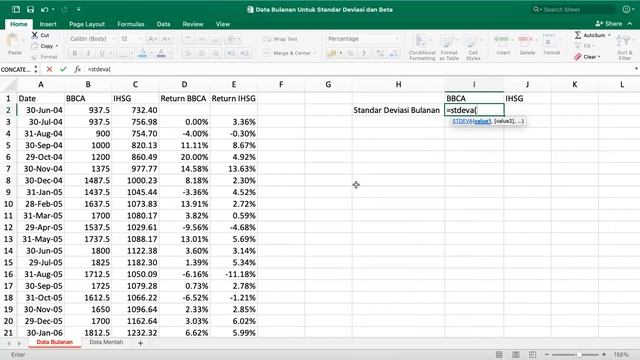Cancel formula entry with red X
This screenshot has height=360, width=640.
click(49, 69)
